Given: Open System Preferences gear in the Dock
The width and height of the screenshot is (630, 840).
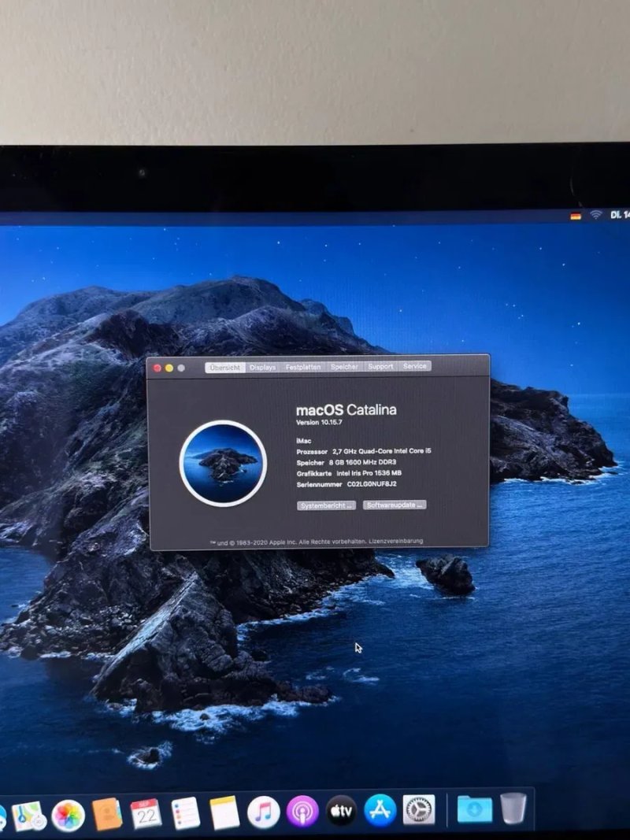Looking at the screenshot, I should point(419,809).
